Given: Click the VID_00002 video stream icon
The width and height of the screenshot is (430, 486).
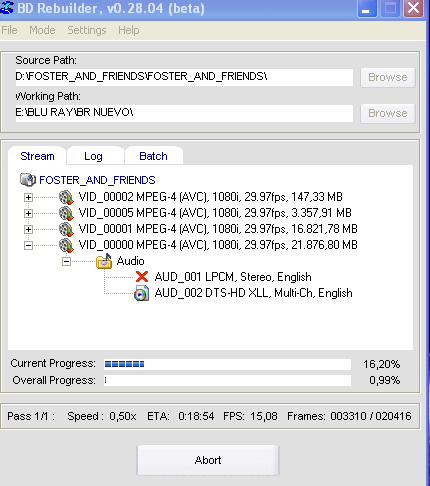Looking at the screenshot, I should [66, 197].
